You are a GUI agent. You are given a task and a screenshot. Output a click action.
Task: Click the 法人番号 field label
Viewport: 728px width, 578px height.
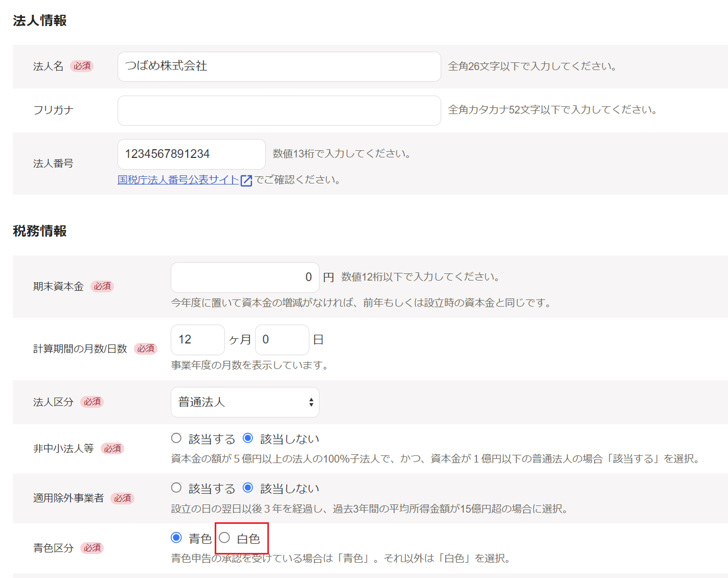pyautogui.click(x=53, y=164)
